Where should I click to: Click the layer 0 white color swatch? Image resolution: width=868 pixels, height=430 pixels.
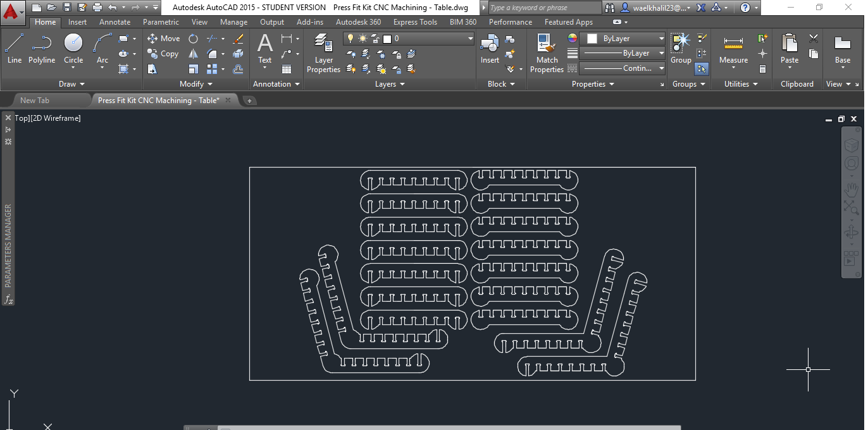[387, 39]
